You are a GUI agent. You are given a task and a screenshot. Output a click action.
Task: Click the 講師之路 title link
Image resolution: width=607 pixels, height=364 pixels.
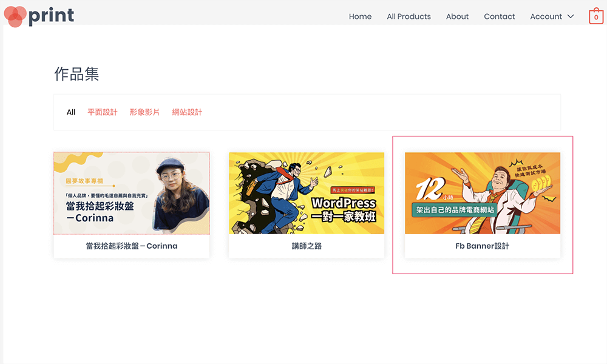pyautogui.click(x=307, y=246)
